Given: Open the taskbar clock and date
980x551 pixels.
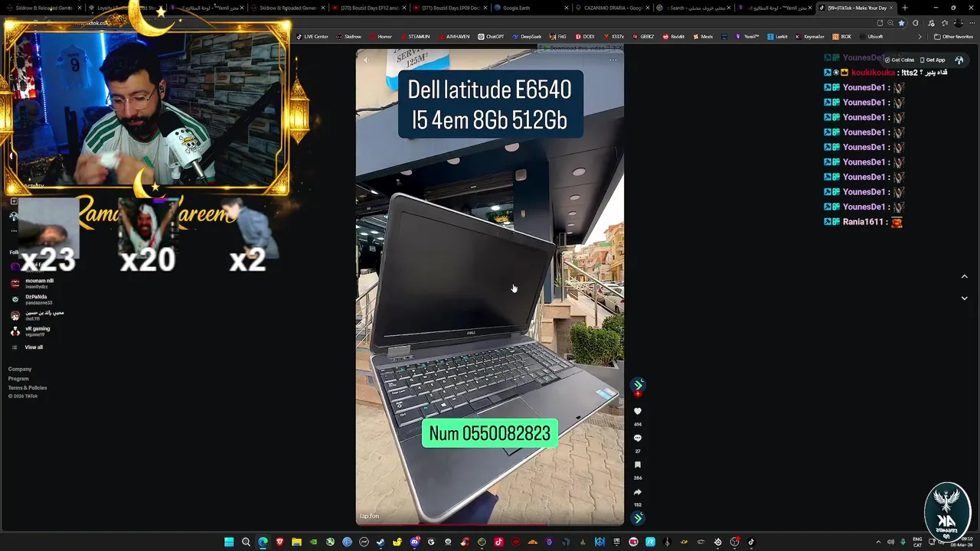Looking at the screenshot, I should (x=962, y=542).
